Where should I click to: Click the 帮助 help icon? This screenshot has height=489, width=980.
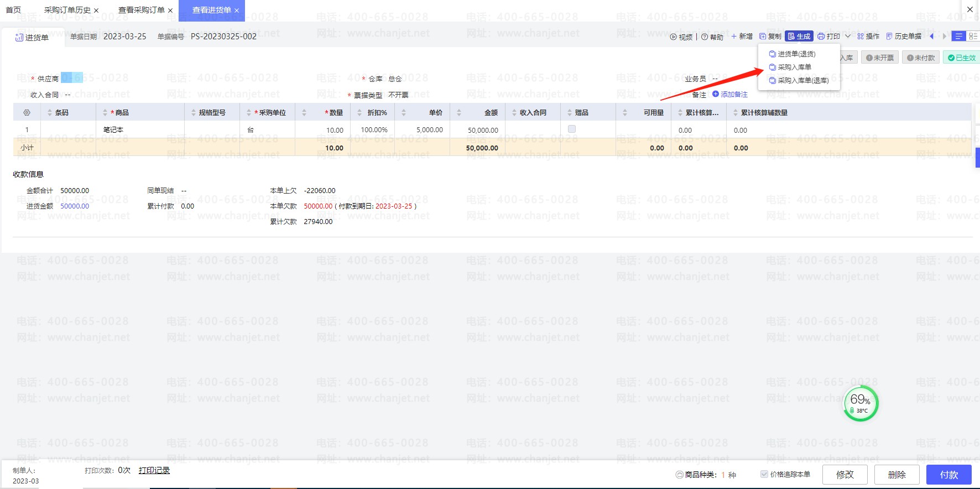[705, 37]
